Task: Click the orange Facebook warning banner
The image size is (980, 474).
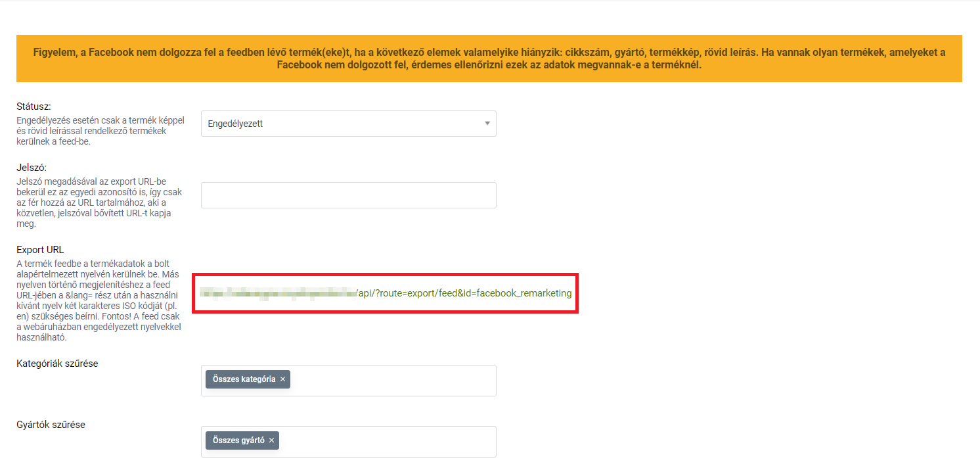Action: tap(489, 59)
